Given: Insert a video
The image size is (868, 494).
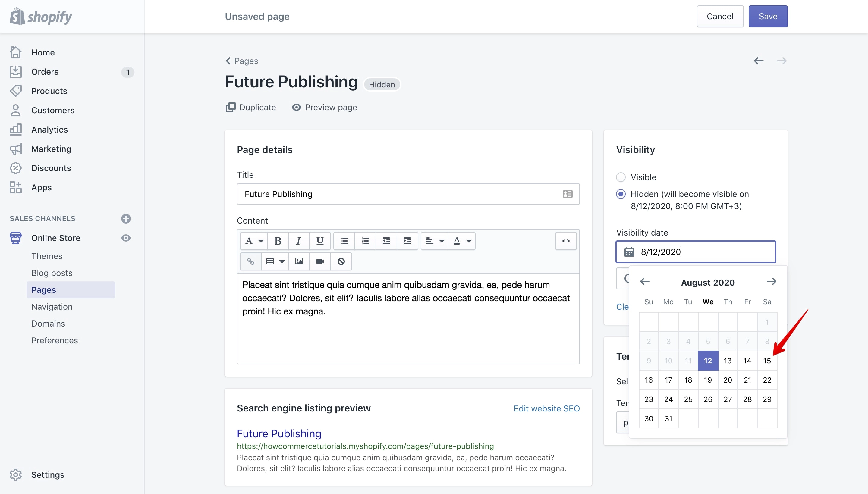Looking at the screenshot, I should [x=320, y=261].
